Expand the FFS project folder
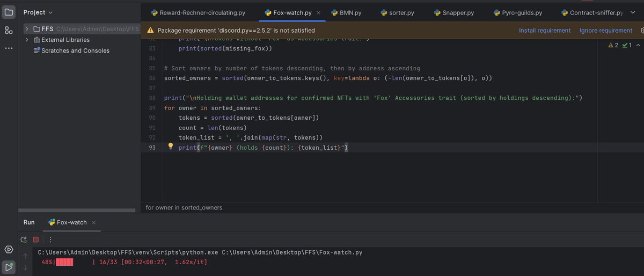The height and width of the screenshot is (276, 644). (27, 28)
